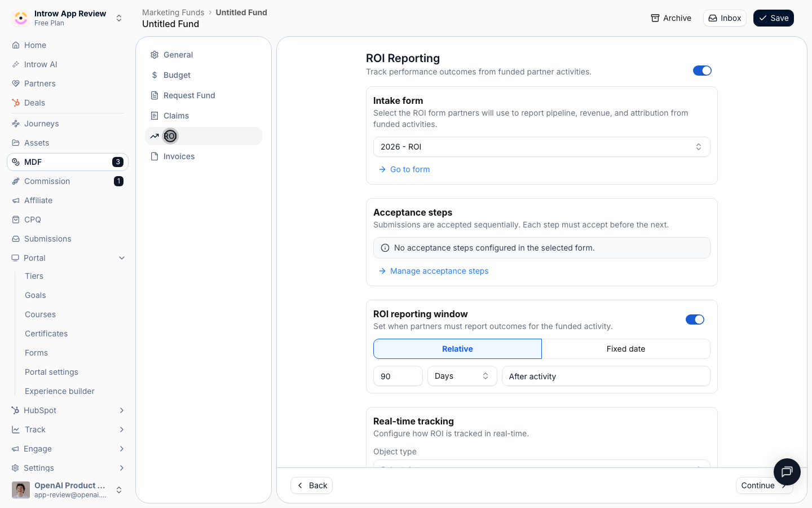Open Commission in sidebar
This screenshot has width=812, height=508.
click(x=68, y=181)
